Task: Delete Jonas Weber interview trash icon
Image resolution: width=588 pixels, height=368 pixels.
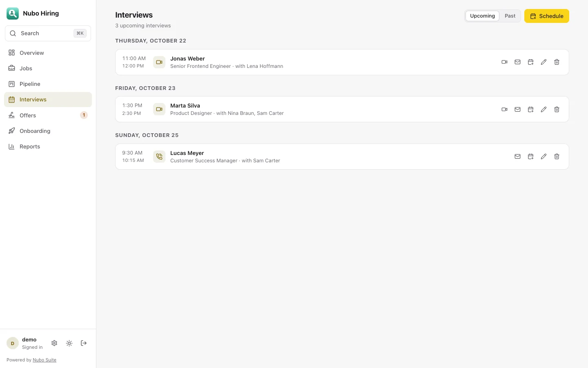Action: tap(557, 62)
